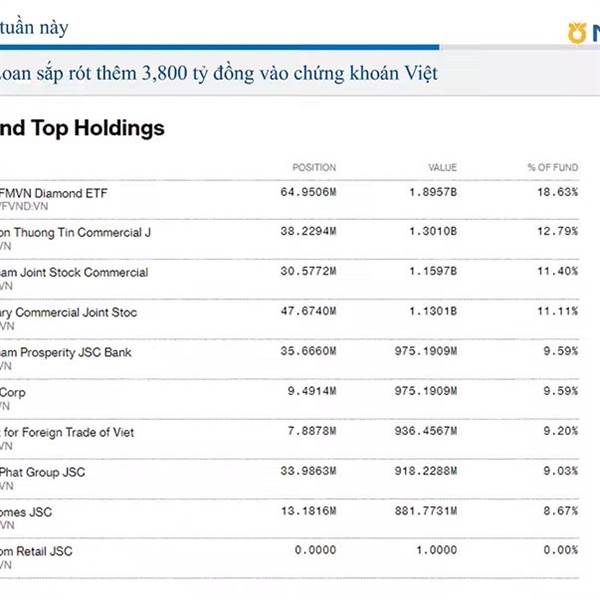
Task: Select the POSITION column header
Action: coord(314,167)
